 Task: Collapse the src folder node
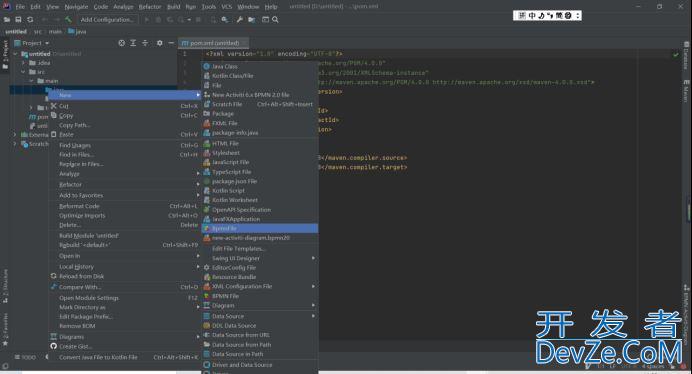click(x=23, y=72)
